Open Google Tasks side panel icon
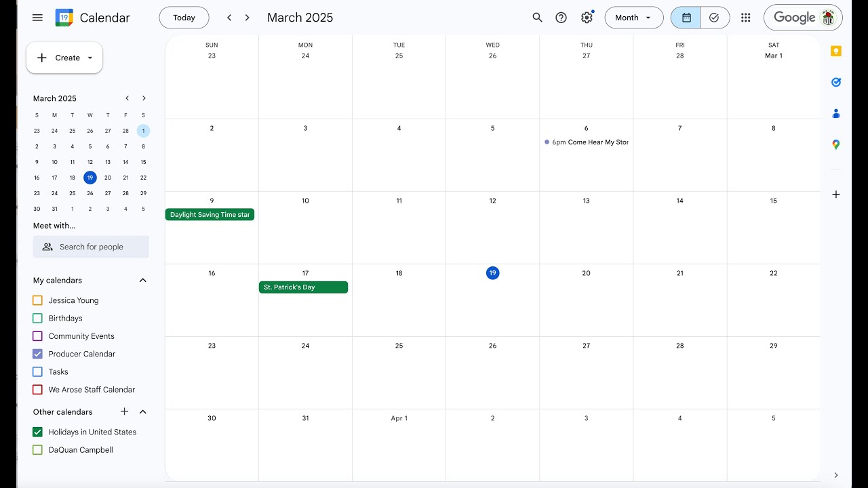 [836, 82]
